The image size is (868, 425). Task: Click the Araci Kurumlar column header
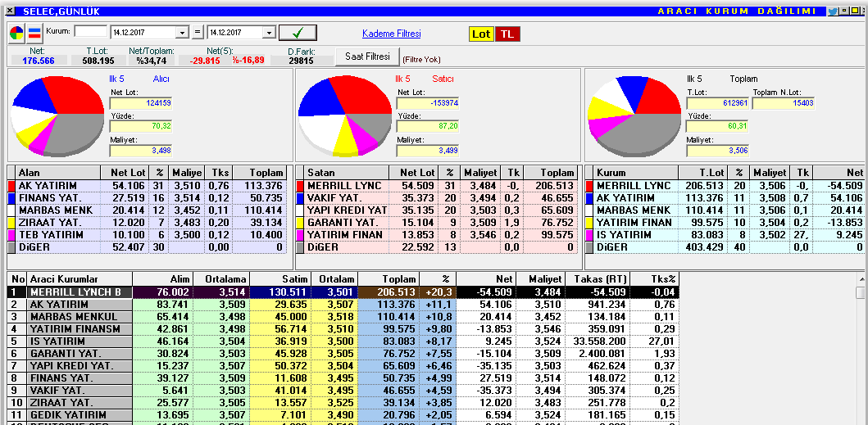point(80,279)
